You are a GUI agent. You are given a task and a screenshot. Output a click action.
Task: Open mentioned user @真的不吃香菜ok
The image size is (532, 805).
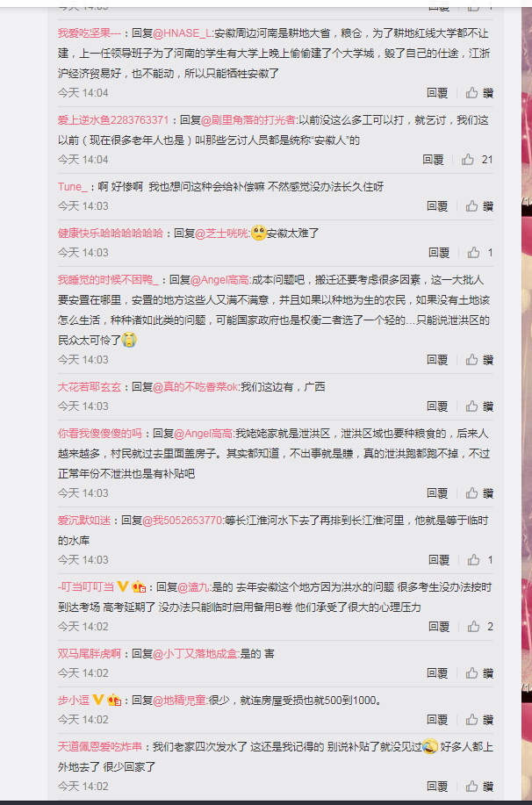[x=196, y=387]
